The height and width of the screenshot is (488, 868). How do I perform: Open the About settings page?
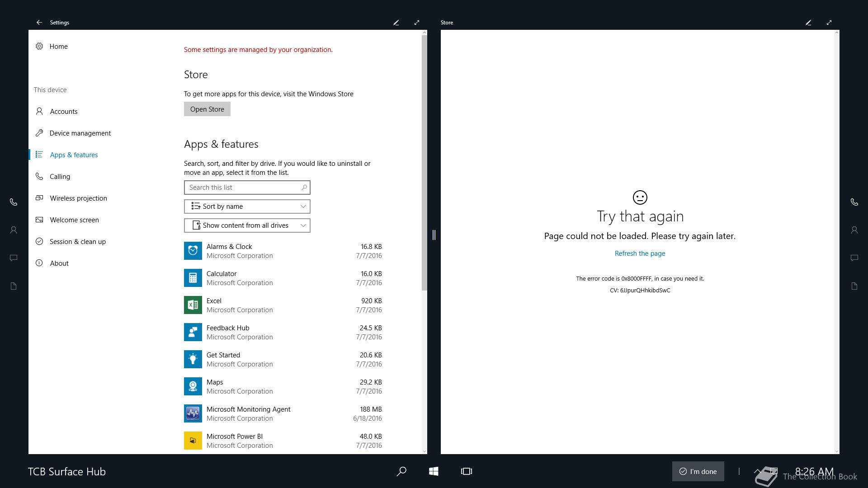coord(59,263)
